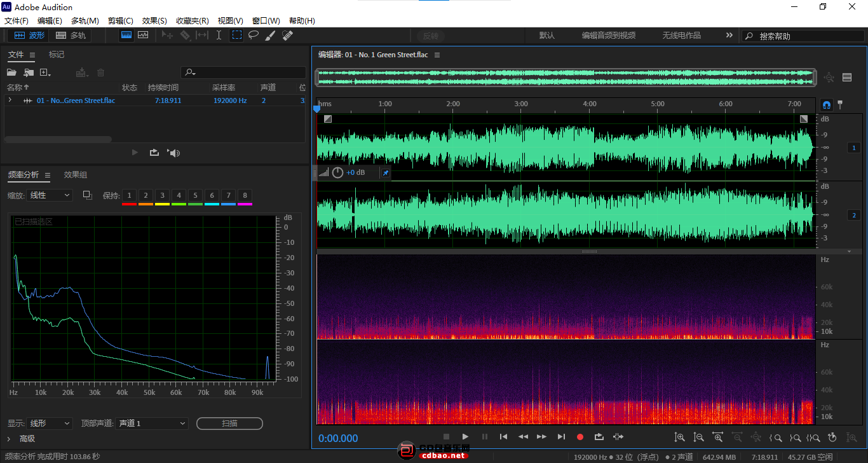
Task: Open the 文件 panel menu icon
Action: click(x=32, y=55)
